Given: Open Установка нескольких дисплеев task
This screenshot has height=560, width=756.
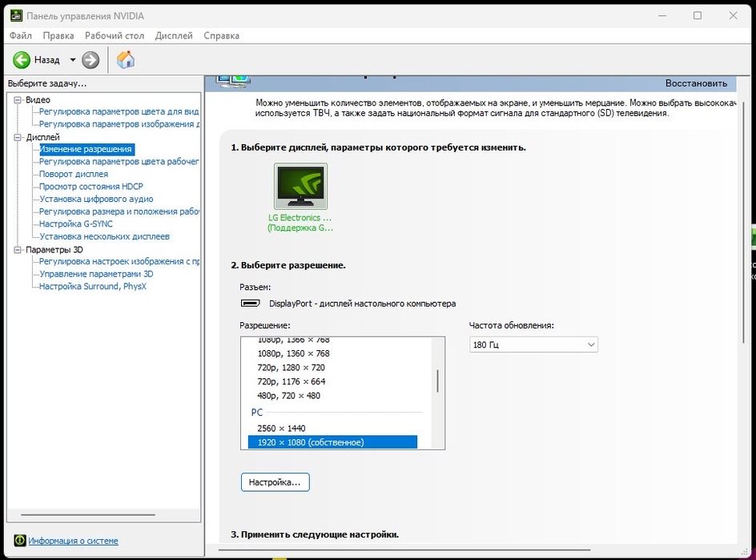Looking at the screenshot, I should (x=105, y=236).
